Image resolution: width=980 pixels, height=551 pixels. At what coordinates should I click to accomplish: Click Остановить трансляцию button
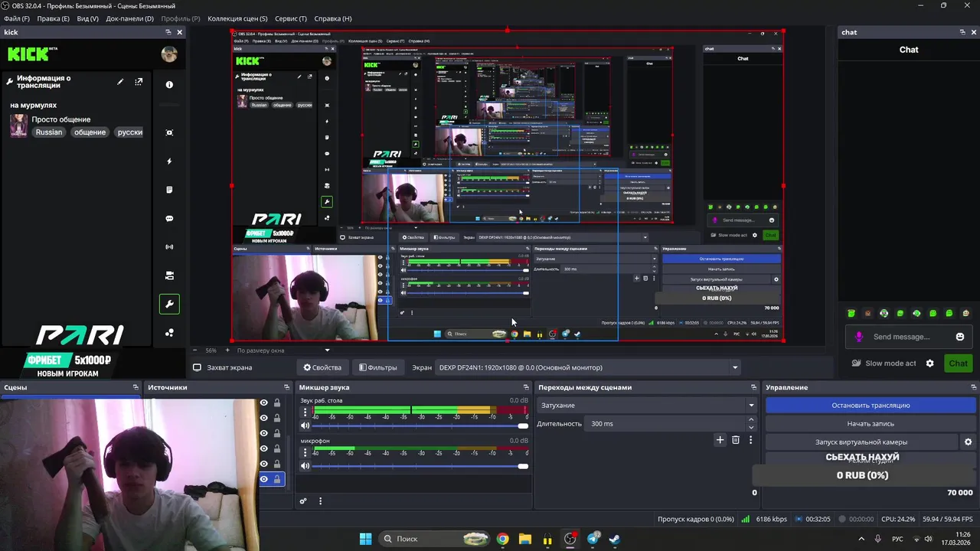[x=871, y=406]
